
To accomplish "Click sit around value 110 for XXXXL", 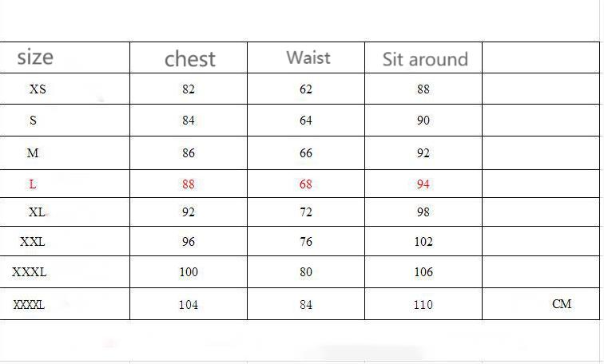I will coord(423,305).
